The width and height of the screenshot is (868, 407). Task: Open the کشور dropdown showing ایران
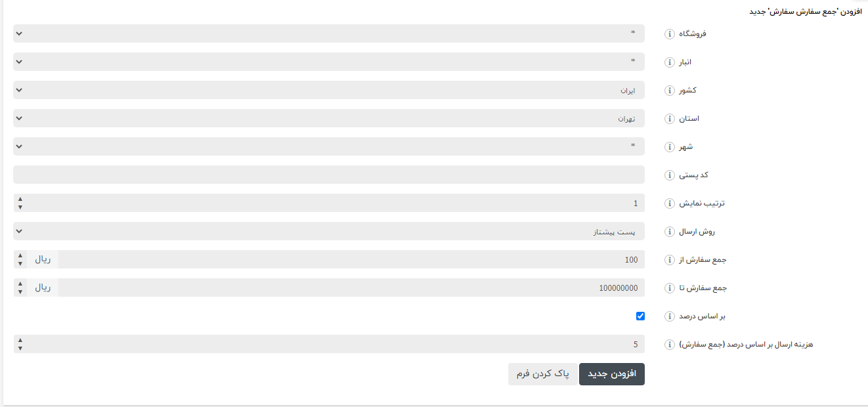(328, 90)
